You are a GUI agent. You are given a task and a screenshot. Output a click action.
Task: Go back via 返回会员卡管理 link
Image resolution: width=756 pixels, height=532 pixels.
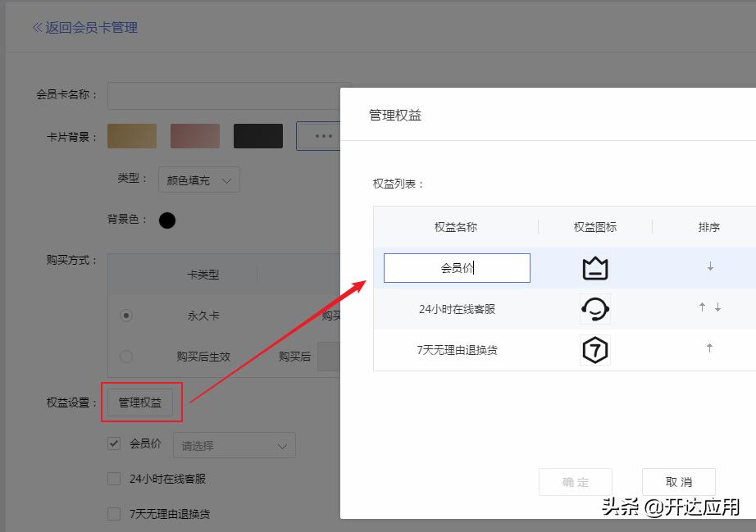pos(85,27)
